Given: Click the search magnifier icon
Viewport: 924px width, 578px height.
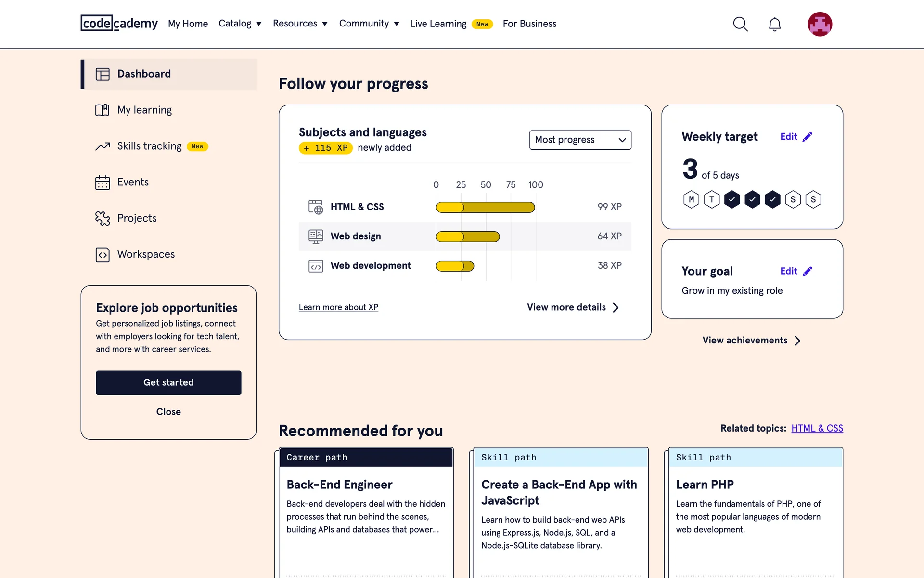Looking at the screenshot, I should point(740,24).
